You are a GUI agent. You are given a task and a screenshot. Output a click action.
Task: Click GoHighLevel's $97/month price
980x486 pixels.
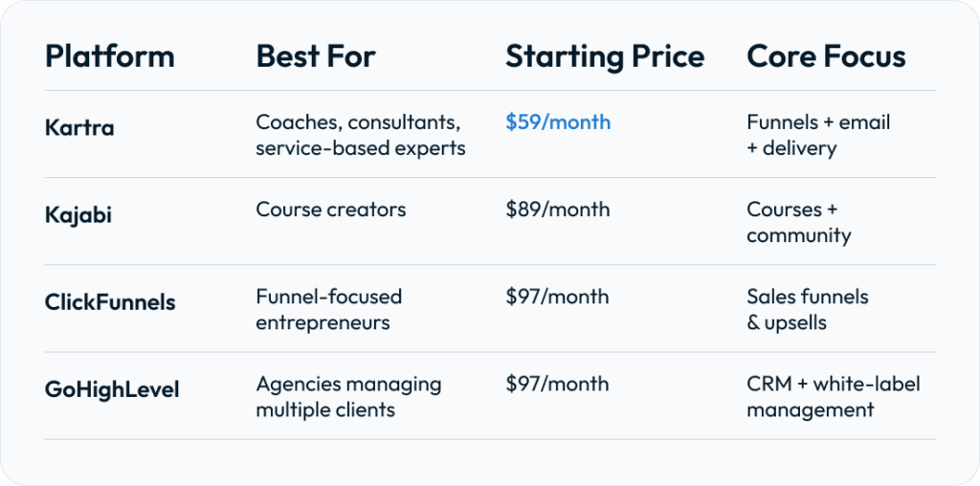pyautogui.click(x=558, y=384)
